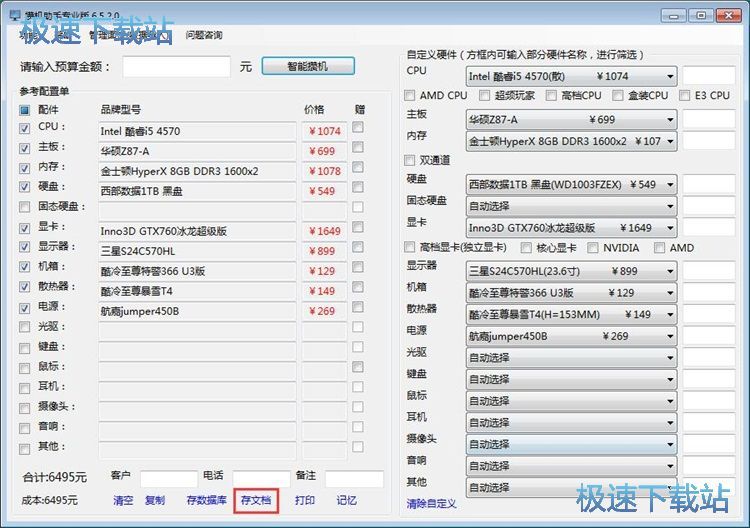Enable the 耳机： row checkbox
Viewport: 750px width, 528px height.
(24, 388)
